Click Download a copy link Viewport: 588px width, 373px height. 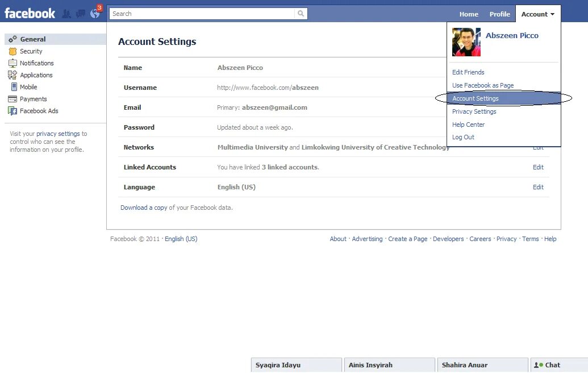(x=144, y=208)
